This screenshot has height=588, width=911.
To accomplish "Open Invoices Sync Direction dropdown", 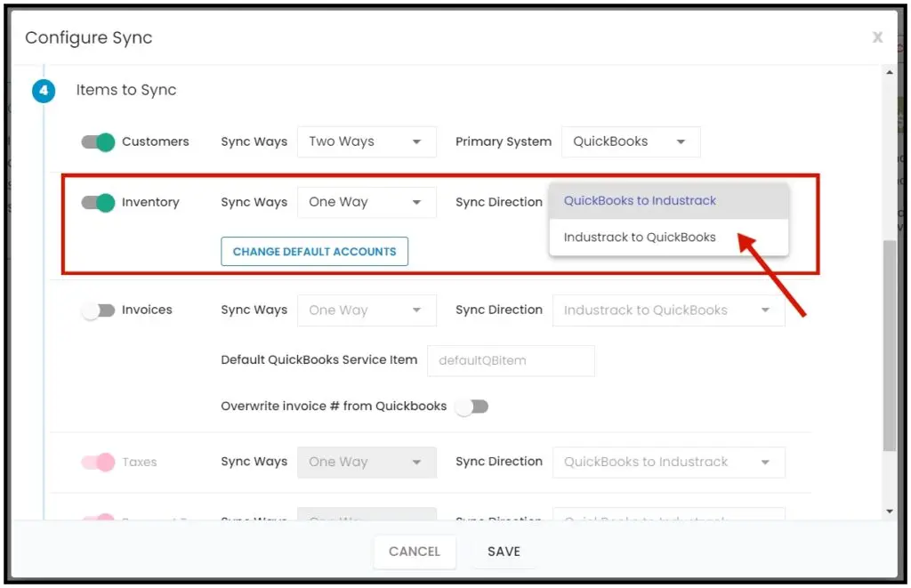I will pos(669,310).
